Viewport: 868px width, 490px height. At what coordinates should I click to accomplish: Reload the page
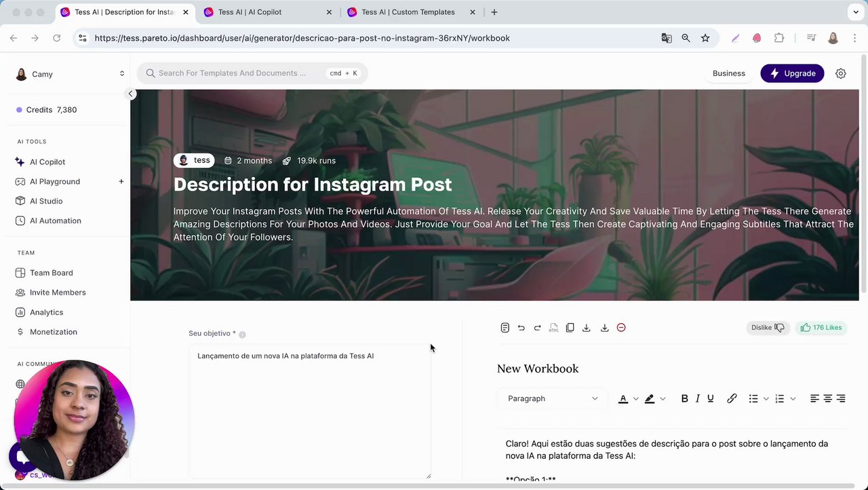click(x=57, y=38)
